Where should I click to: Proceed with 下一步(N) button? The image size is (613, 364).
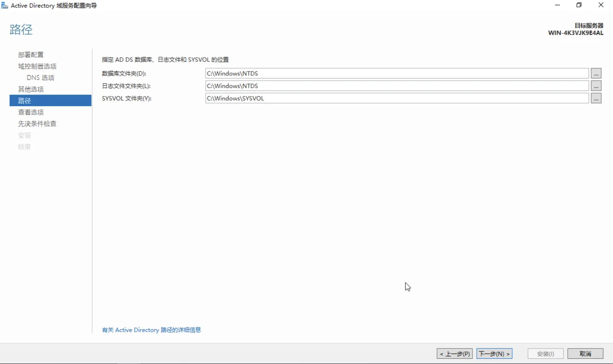click(x=494, y=354)
